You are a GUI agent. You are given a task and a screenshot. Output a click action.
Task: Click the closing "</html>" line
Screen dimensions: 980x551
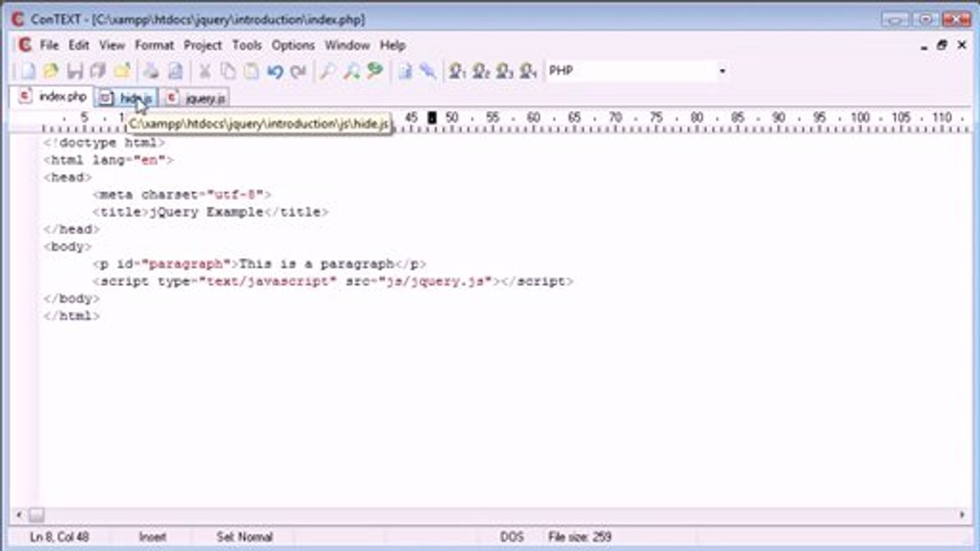pos(71,316)
